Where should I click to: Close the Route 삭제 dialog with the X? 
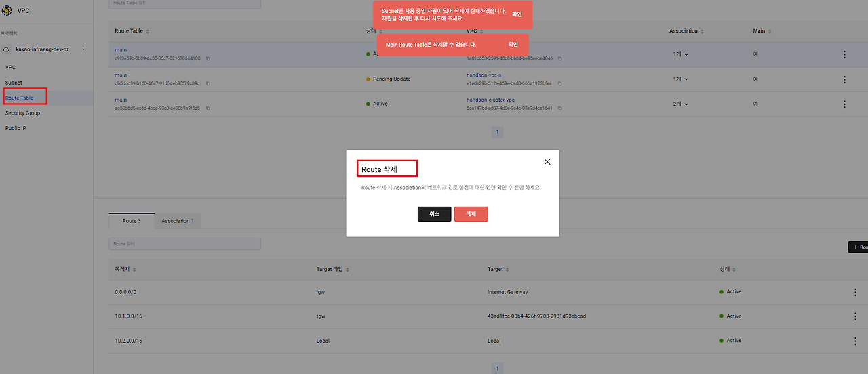point(547,162)
